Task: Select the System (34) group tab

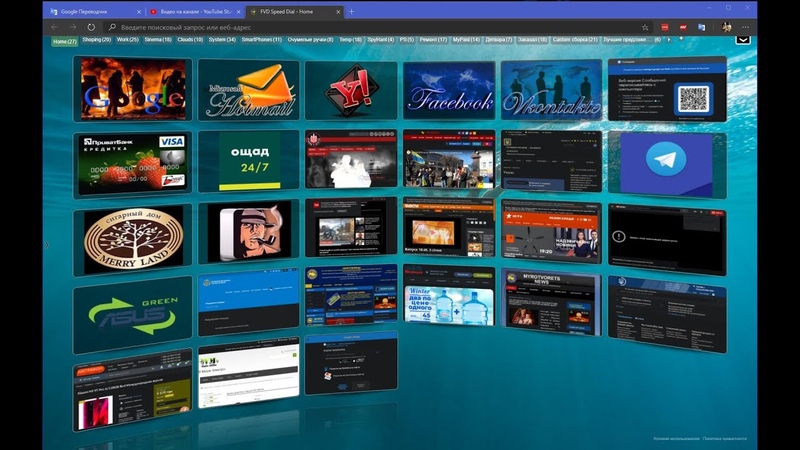Action: coord(222,40)
